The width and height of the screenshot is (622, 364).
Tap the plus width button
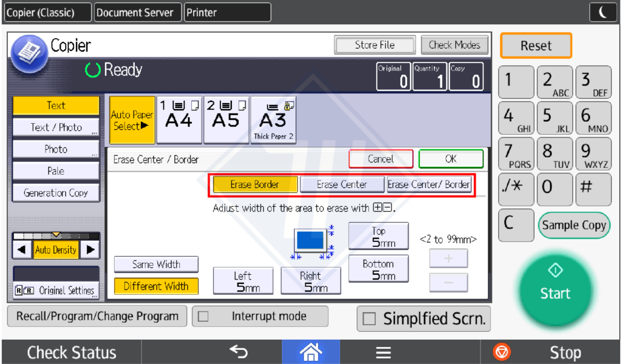[x=448, y=258]
